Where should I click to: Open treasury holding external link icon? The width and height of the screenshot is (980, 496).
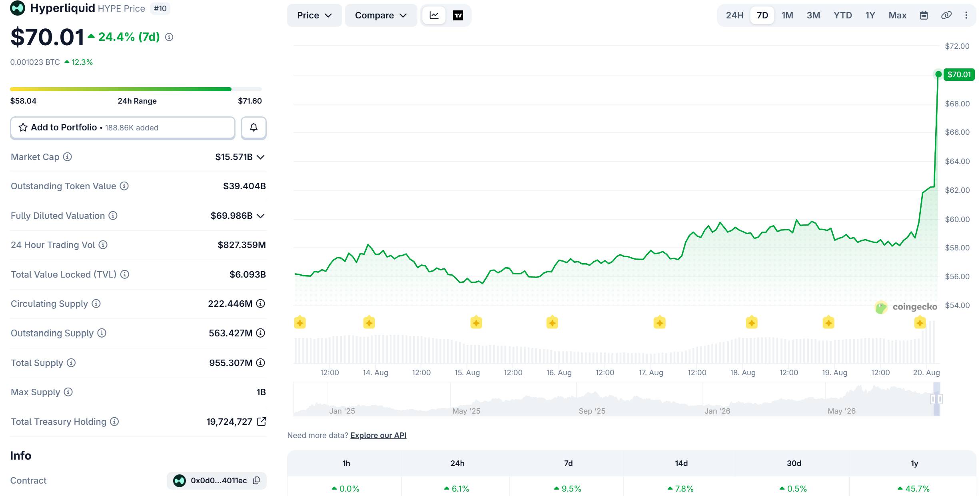261,422
